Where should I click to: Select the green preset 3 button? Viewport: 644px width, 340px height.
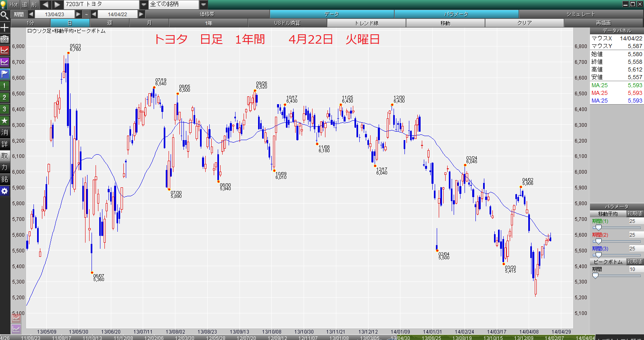(4, 109)
